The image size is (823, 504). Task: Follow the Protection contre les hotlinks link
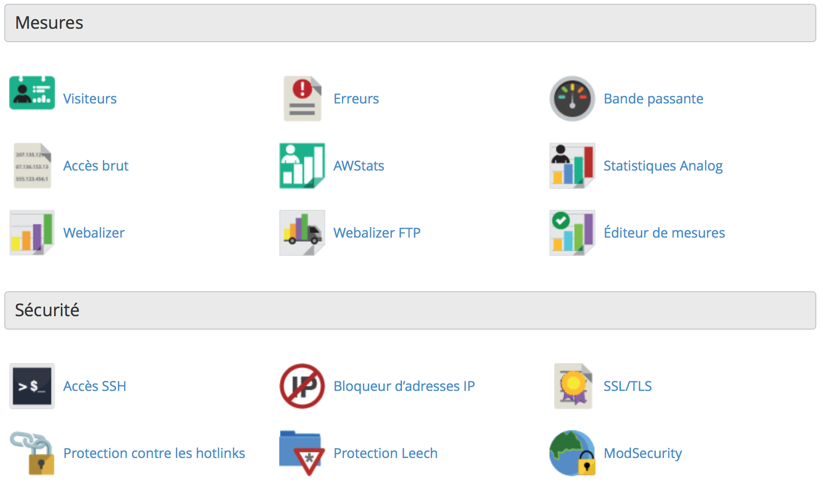(154, 453)
